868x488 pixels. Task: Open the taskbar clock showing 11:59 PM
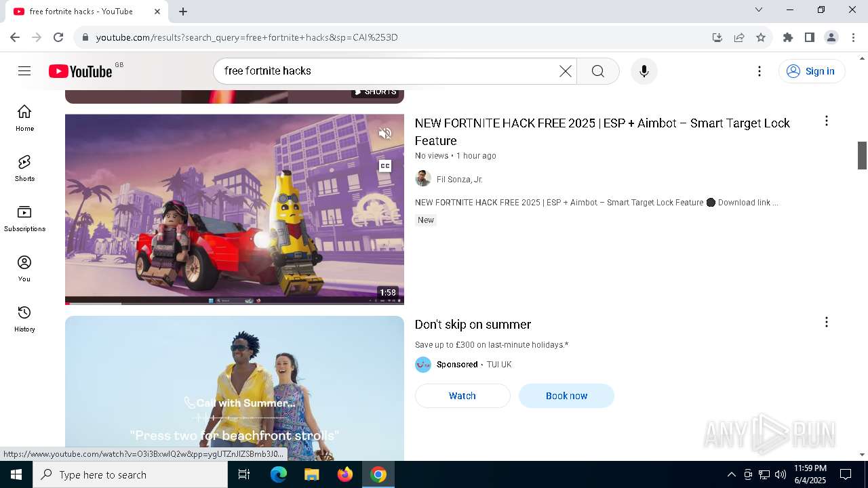(810, 474)
